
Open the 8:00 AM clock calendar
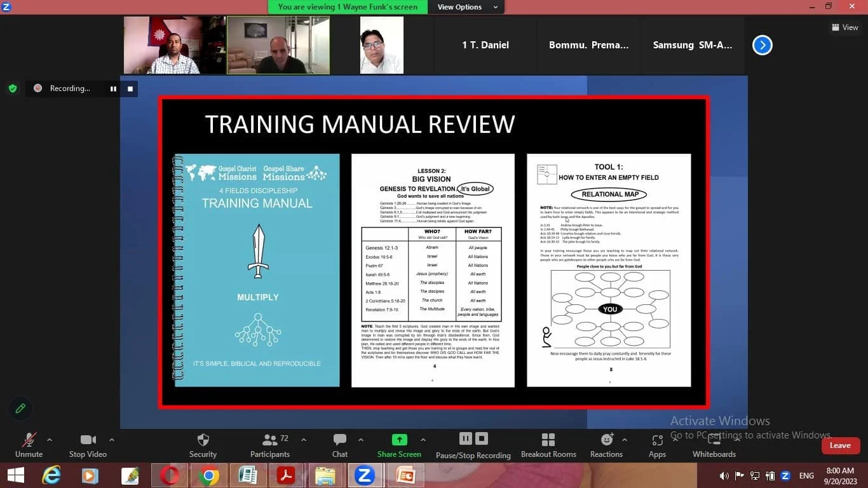pyautogui.click(x=839, y=475)
